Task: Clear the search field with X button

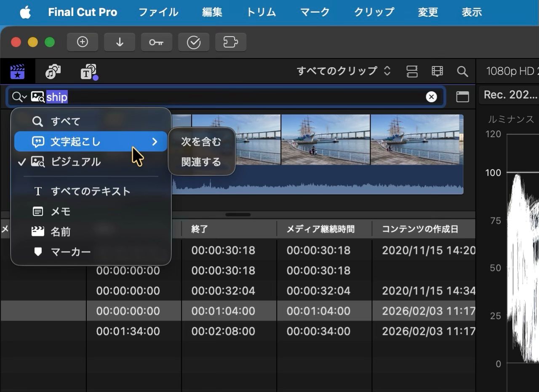Action: pyautogui.click(x=431, y=97)
